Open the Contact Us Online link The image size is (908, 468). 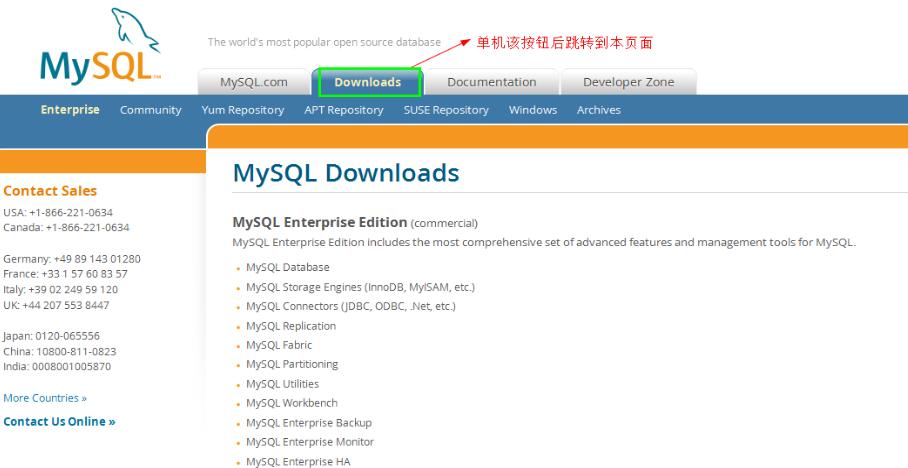(x=59, y=421)
